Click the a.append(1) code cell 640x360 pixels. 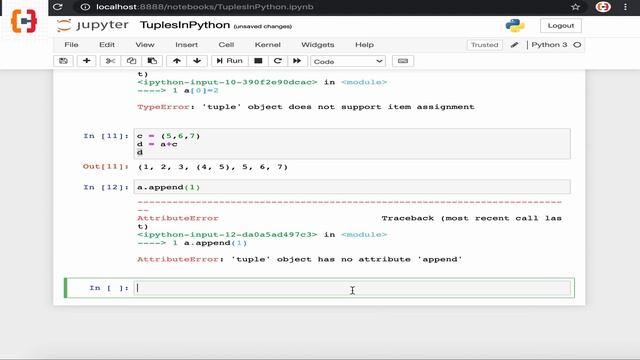pyautogui.click(x=352, y=187)
